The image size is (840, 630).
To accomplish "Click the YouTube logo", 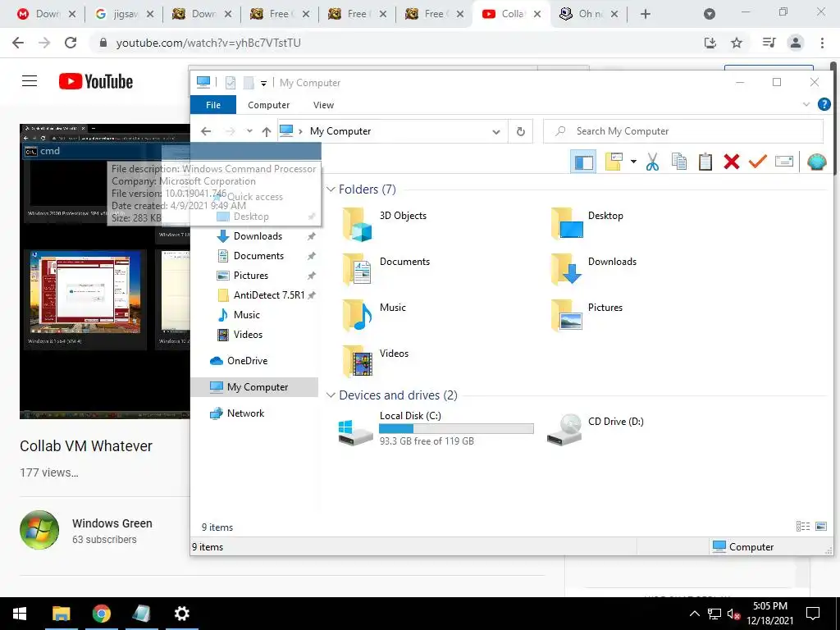I will pos(96,81).
